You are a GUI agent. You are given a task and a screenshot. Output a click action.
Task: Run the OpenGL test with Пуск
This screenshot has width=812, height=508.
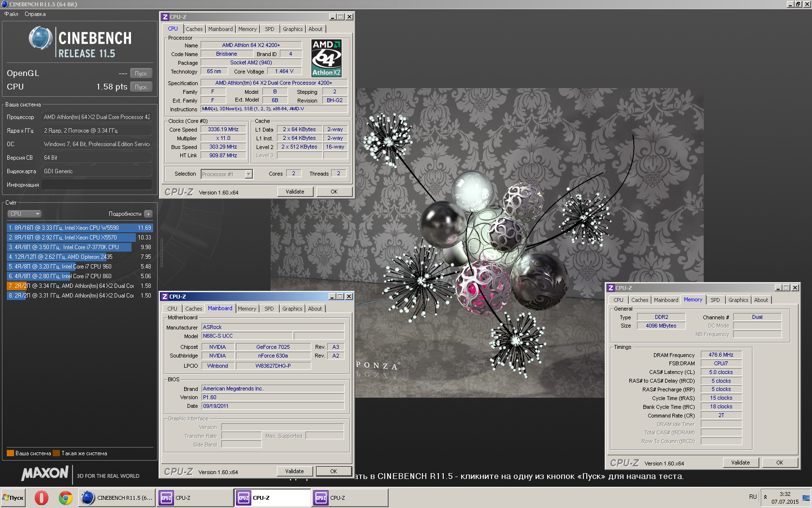[x=141, y=74]
